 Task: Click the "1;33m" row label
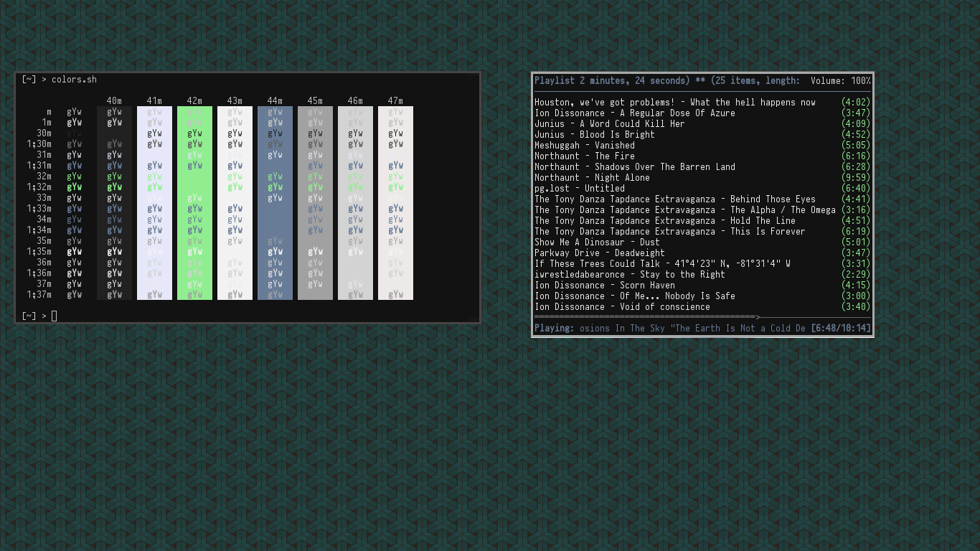[x=39, y=209]
